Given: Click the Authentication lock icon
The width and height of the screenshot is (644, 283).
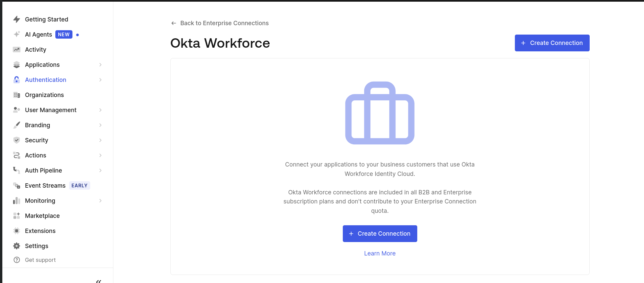Looking at the screenshot, I should 16,80.
